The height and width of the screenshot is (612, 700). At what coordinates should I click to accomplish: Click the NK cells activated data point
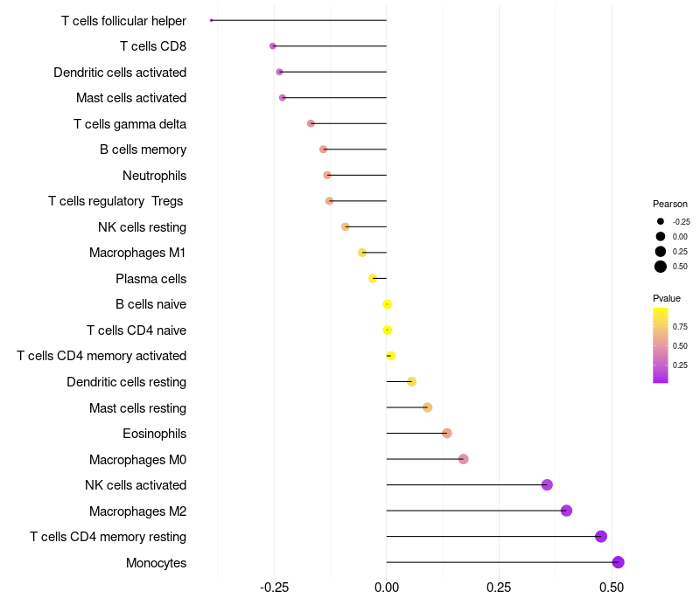coord(547,485)
